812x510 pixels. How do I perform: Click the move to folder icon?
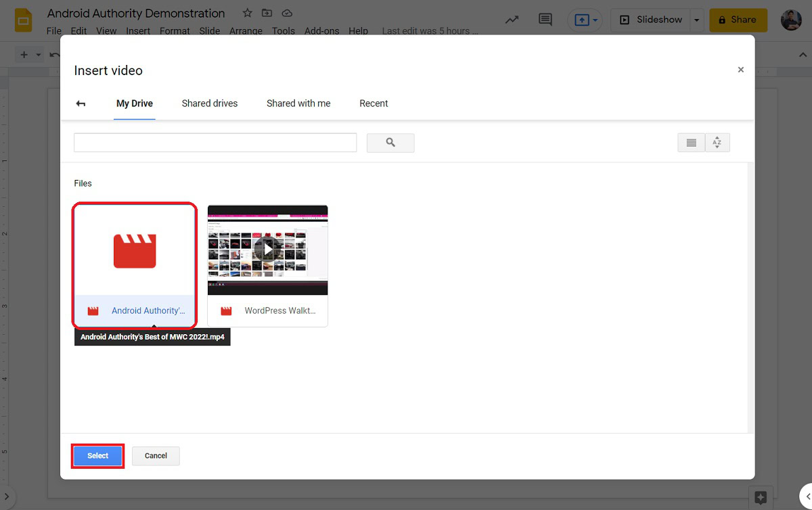(267, 13)
